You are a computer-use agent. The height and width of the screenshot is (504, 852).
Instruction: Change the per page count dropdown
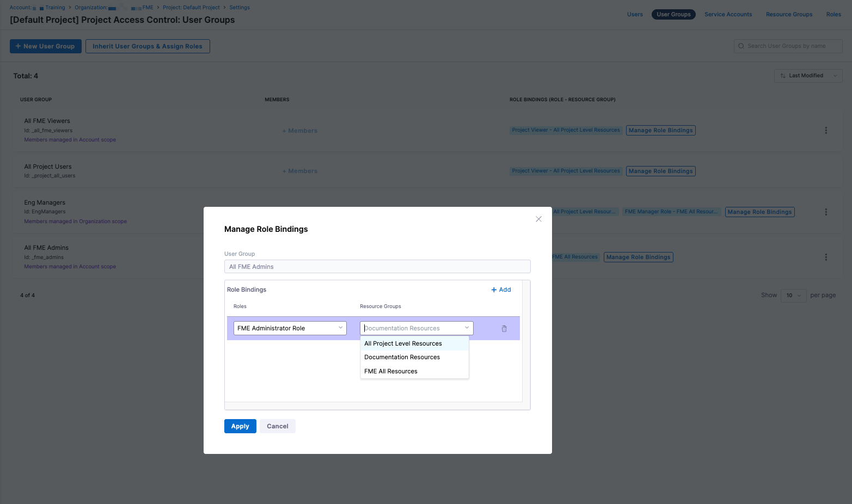(x=793, y=296)
